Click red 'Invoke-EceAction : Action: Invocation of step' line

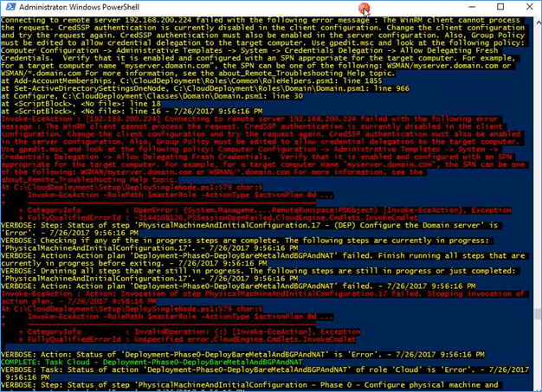(x=262, y=293)
